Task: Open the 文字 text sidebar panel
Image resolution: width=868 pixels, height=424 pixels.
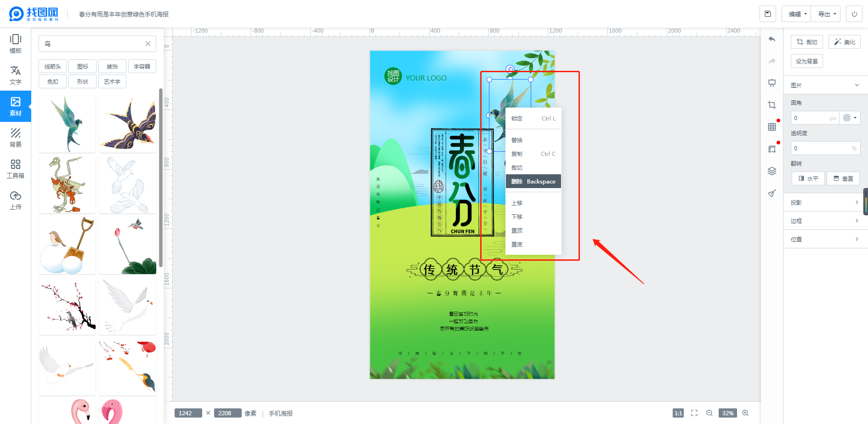Action: point(16,75)
